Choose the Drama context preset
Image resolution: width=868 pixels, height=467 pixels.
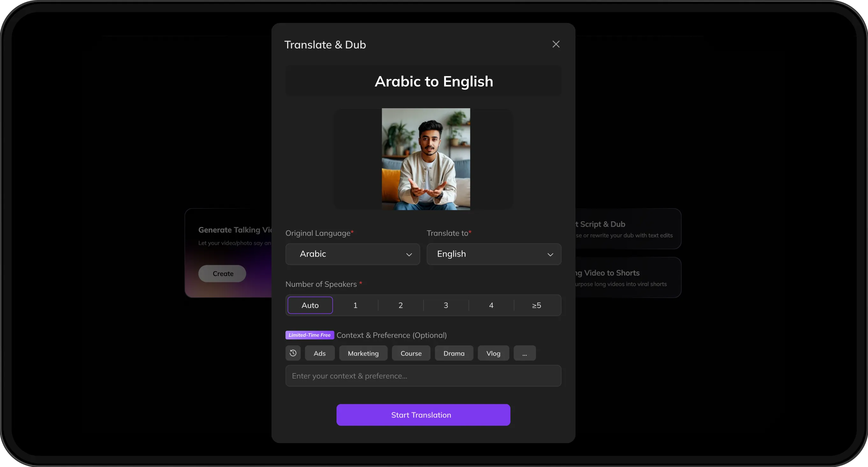pyautogui.click(x=453, y=353)
